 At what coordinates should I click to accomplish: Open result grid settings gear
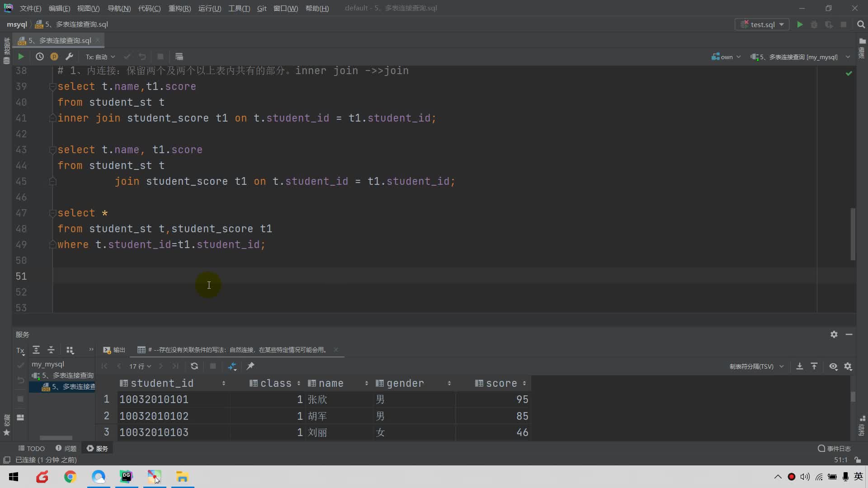[x=848, y=366]
